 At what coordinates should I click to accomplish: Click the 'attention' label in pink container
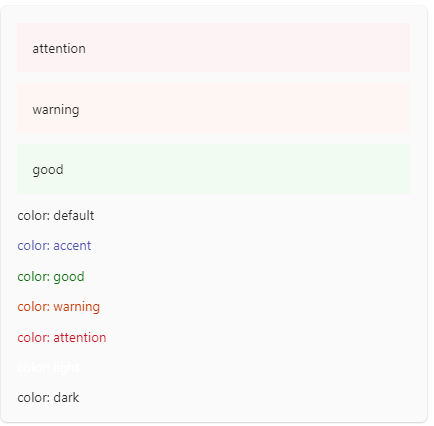[x=59, y=49]
